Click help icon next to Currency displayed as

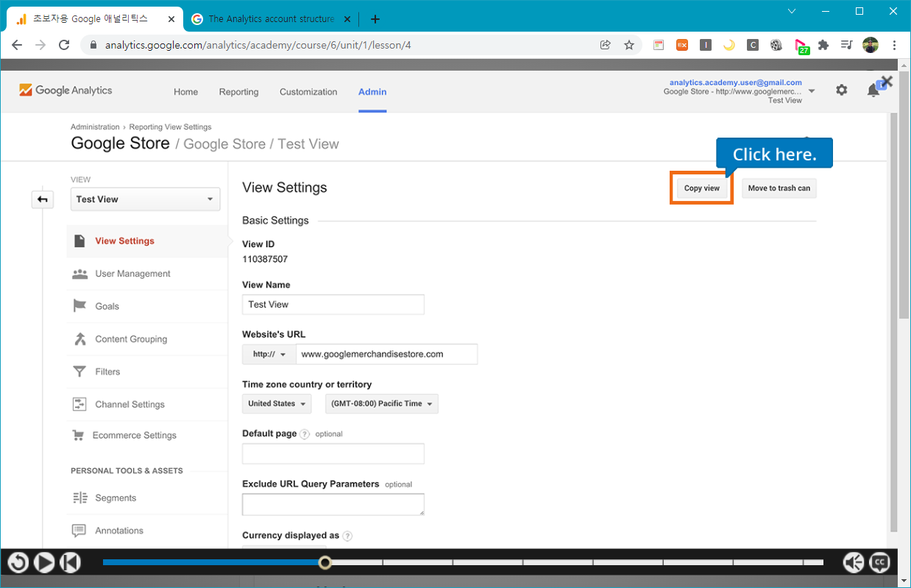[347, 536]
